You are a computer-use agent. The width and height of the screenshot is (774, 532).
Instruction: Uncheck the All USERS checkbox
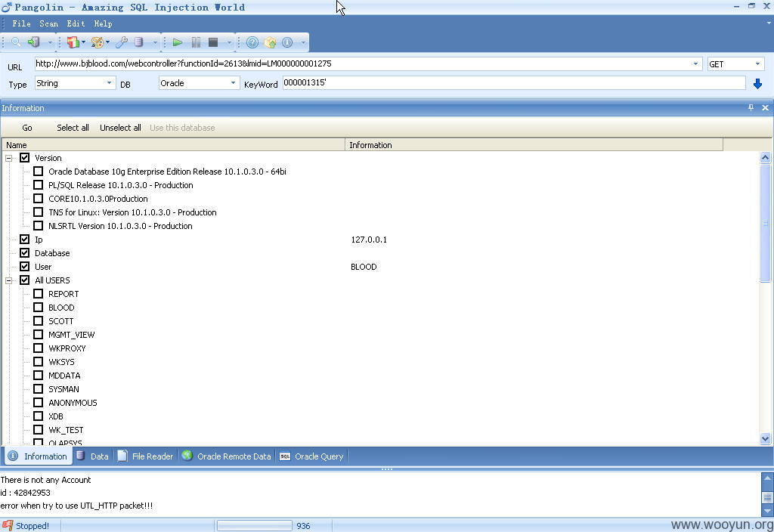pyautogui.click(x=25, y=280)
